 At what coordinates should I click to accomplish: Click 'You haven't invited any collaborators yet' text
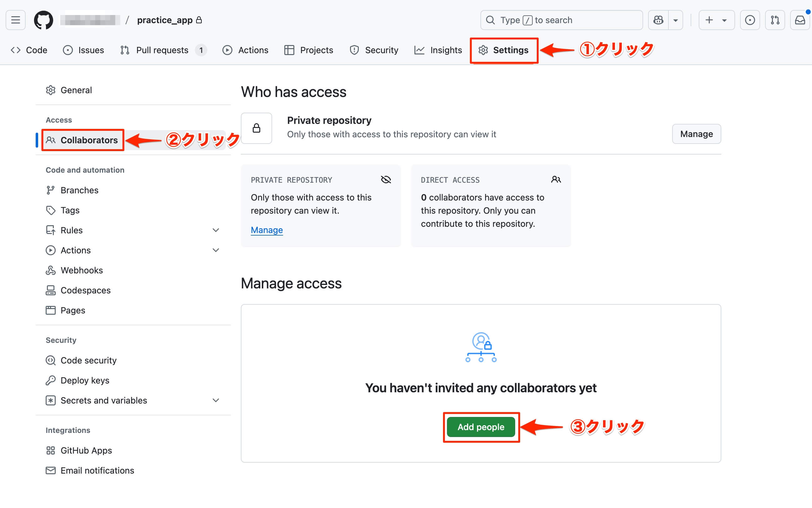pyautogui.click(x=481, y=388)
